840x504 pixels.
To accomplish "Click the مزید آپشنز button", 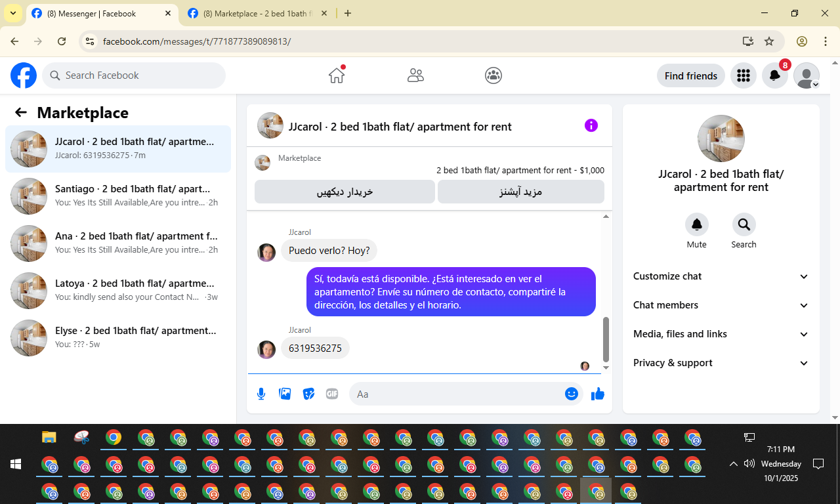I will (x=521, y=192).
